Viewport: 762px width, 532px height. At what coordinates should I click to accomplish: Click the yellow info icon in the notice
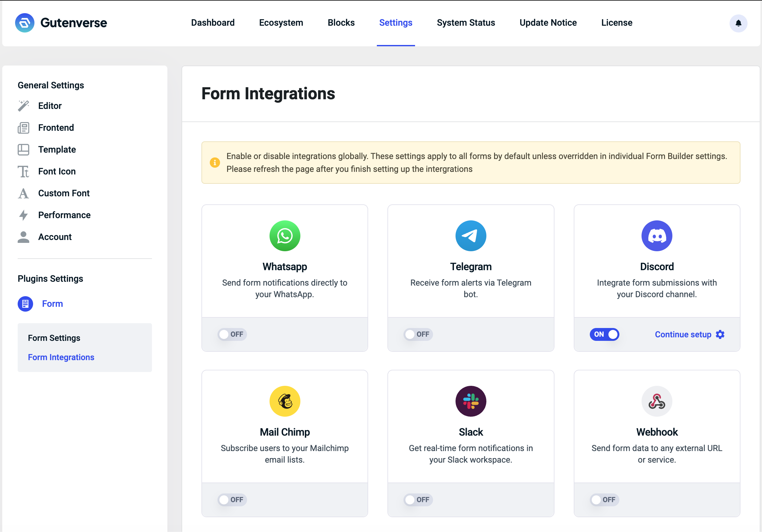point(215,163)
